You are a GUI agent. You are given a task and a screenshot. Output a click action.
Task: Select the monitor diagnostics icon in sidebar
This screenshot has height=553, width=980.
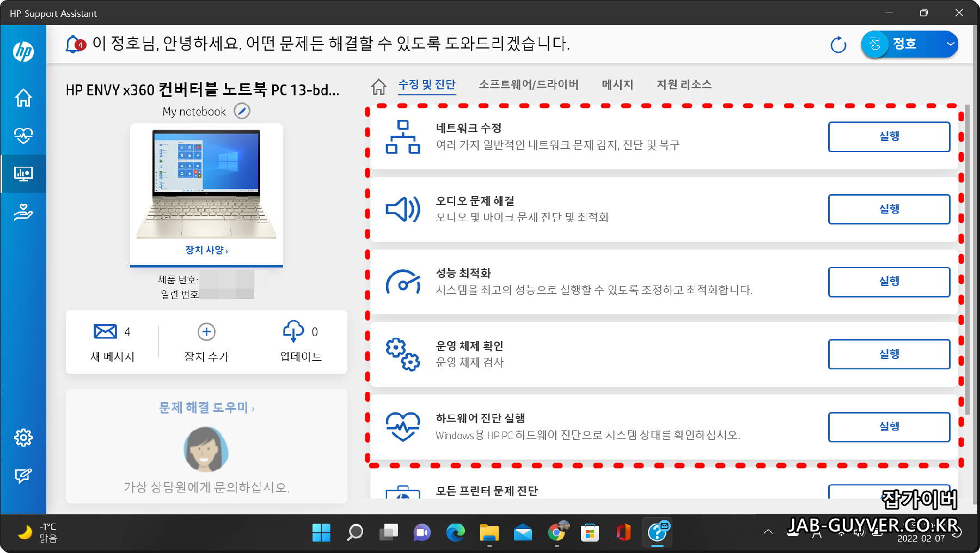(23, 174)
